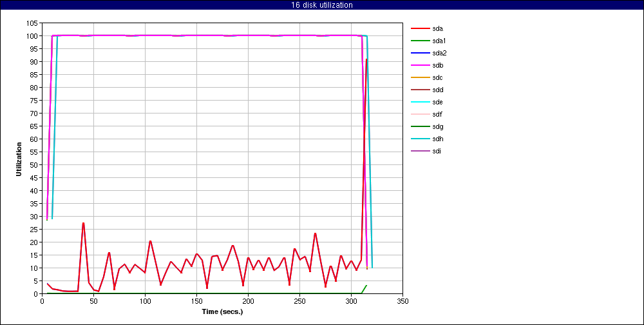The width and height of the screenshot is (644, 325).
Task: Click the x-axis value 150
Action: 196,301
